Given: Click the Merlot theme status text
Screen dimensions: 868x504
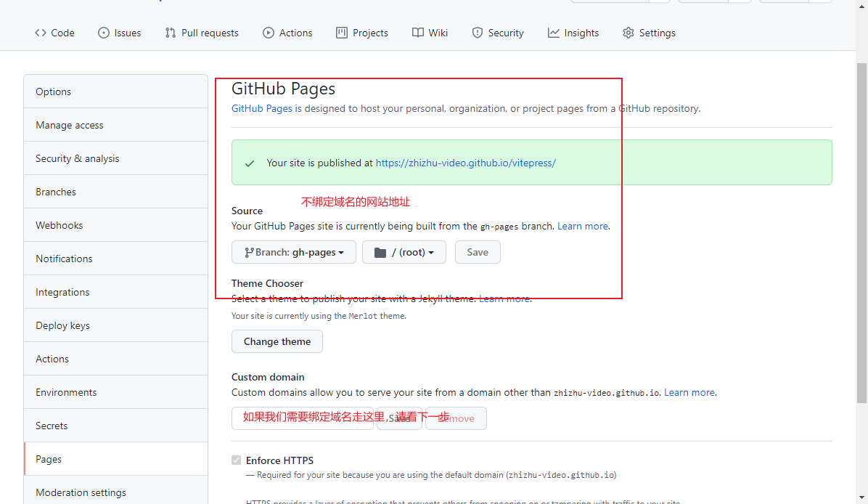Looking at the screenshot, I should [x=319, y=316].
